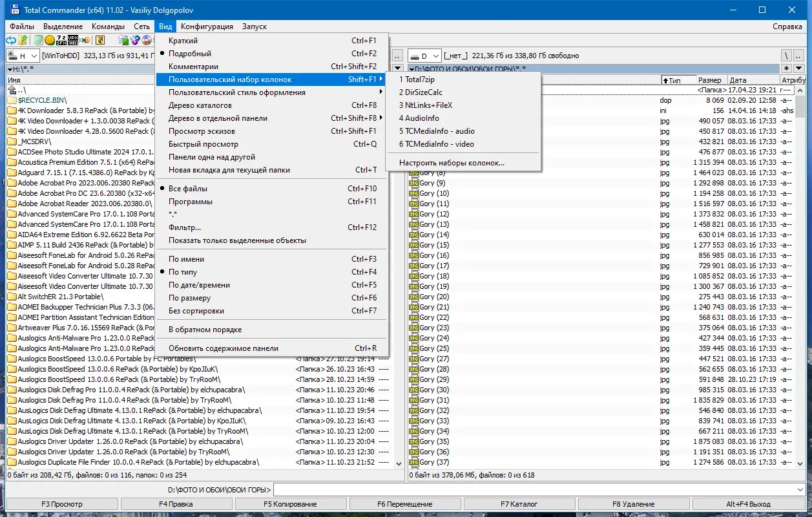
Task: Open the Справка menu
Action: pos(787,26)
